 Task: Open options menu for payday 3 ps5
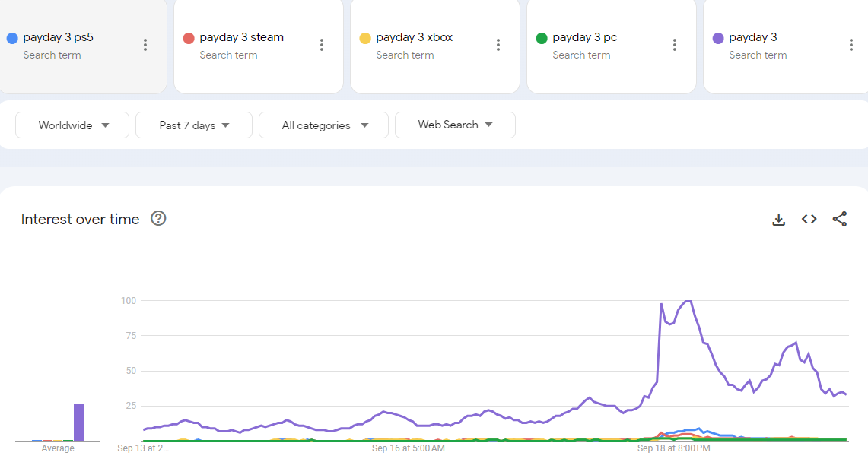(x=145, y=45)
